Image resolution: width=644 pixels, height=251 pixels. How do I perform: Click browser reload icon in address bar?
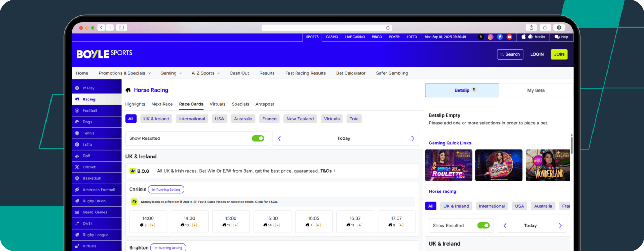click(x=387, y=28)
